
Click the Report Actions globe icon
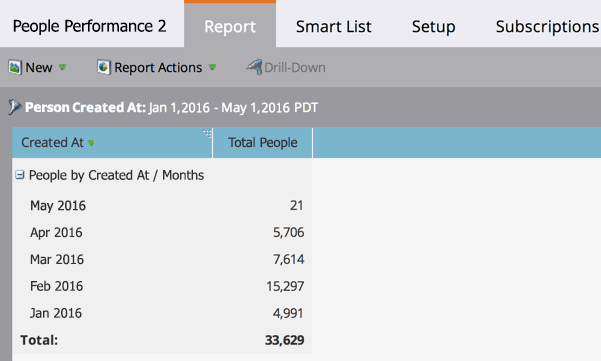click(103, 67)
